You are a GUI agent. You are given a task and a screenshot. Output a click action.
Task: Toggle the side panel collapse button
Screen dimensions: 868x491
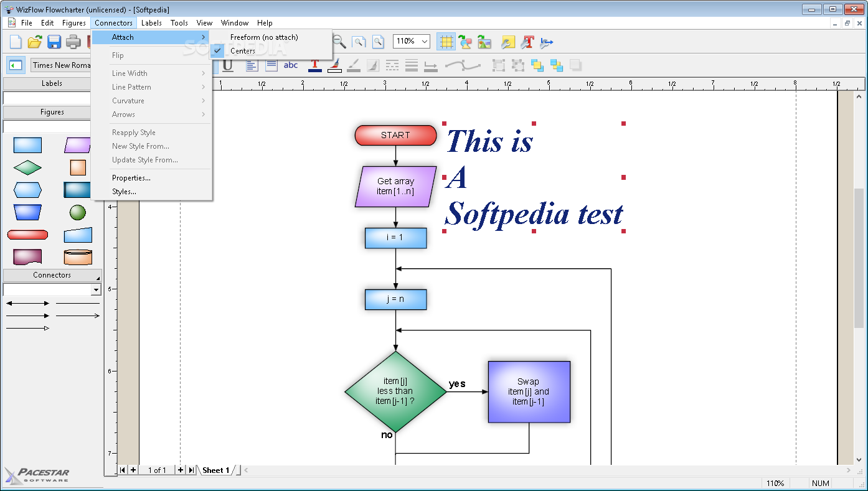(x=16, y=65)
